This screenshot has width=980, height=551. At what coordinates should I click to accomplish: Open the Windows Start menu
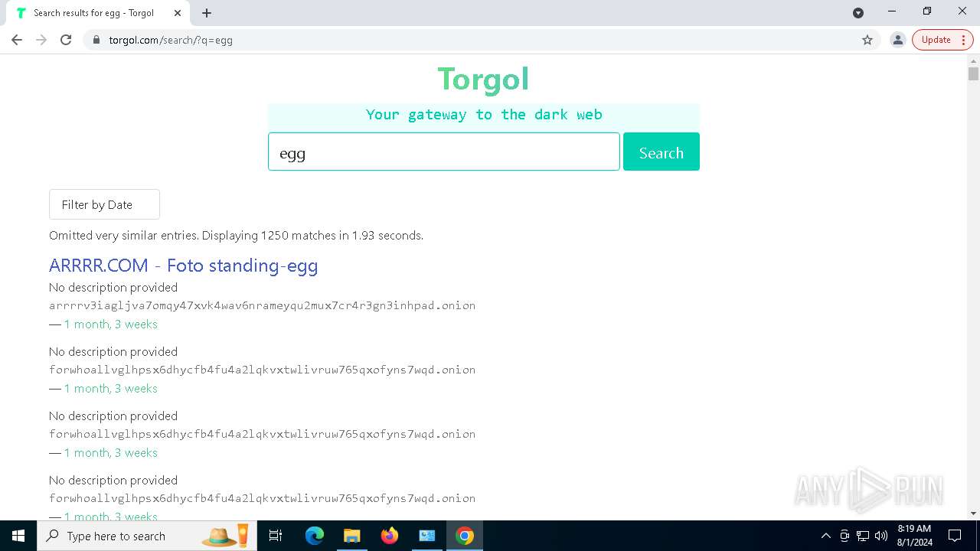point(18,536)
